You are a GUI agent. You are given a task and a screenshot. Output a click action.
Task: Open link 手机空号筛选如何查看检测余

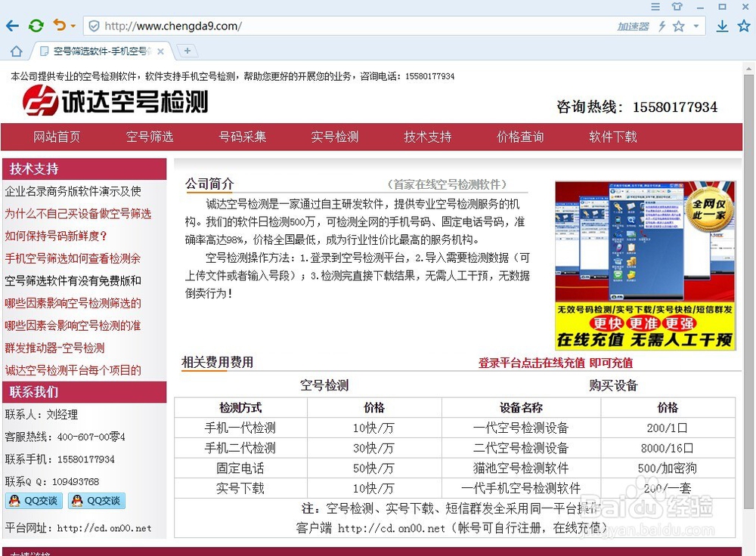[73, 258]
